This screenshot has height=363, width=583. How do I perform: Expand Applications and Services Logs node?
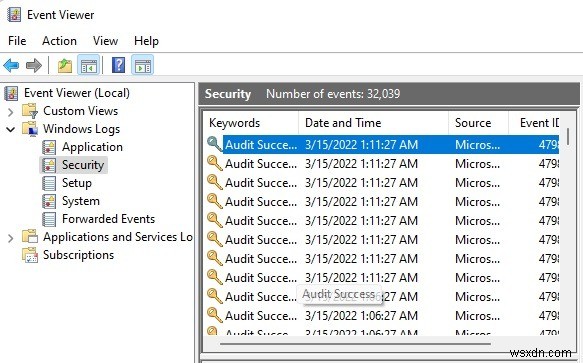[11, 238]
